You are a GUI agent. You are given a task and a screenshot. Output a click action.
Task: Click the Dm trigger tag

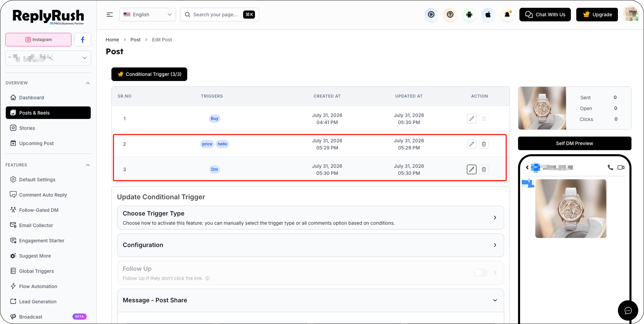[215, 169]
